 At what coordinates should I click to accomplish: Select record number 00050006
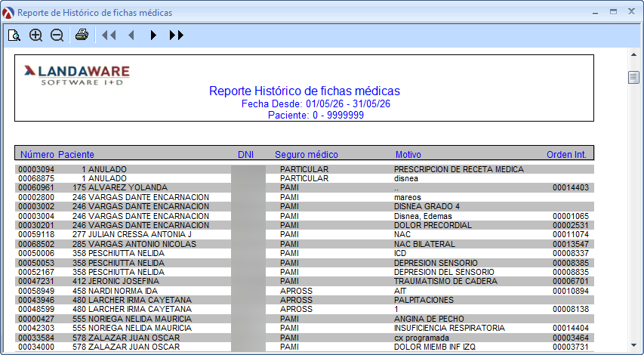[x=36, y=253]
